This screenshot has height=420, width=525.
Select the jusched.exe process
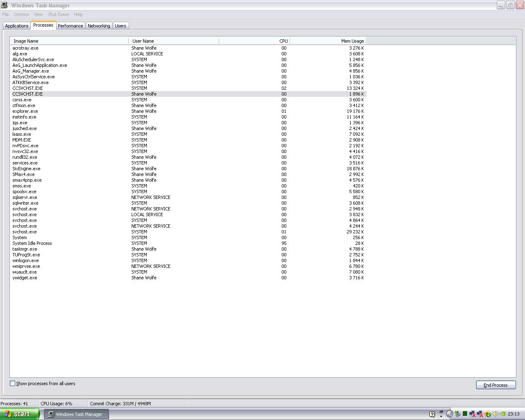(188, 128)
